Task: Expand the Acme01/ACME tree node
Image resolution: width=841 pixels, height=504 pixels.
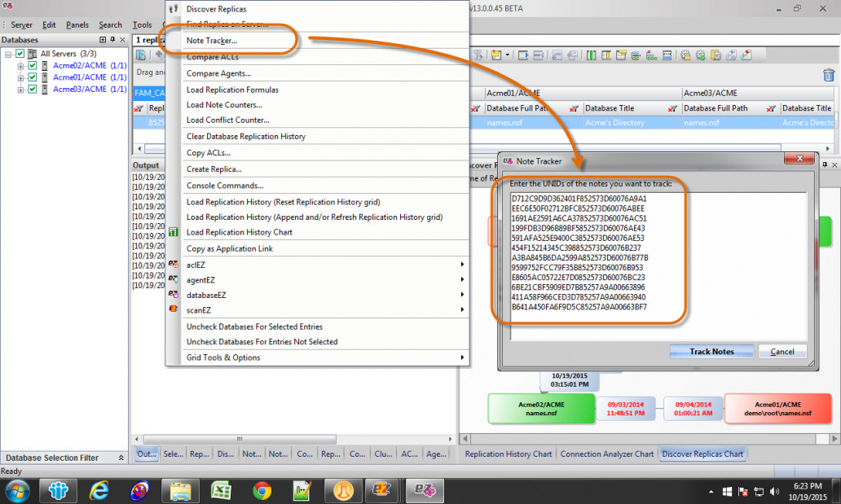Action: click(x=20, y=77)
